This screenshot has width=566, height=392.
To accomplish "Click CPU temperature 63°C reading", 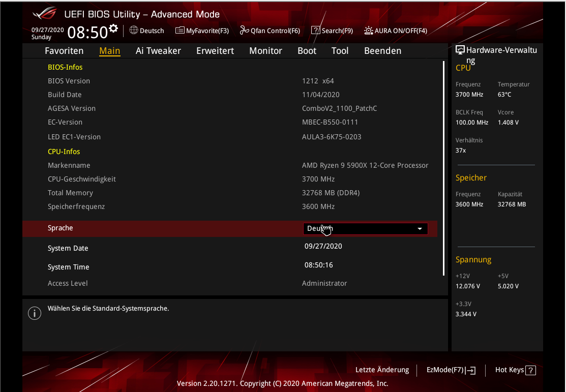I will click(x=504, y=95).
